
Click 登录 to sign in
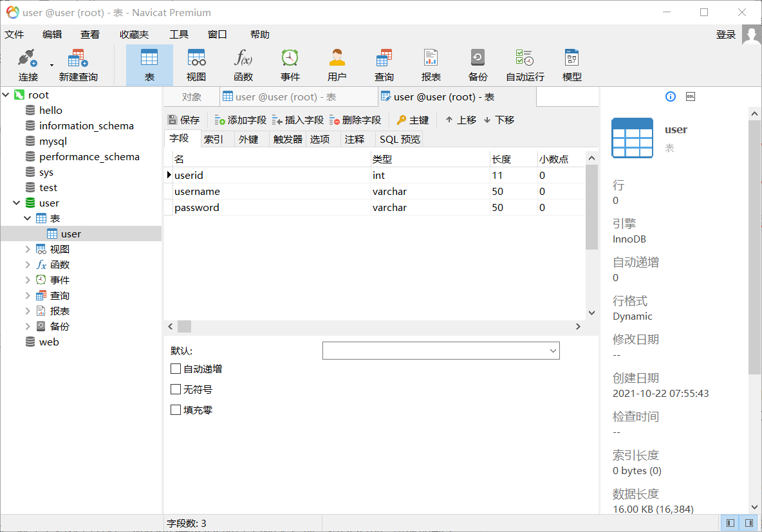click(725, 35)
